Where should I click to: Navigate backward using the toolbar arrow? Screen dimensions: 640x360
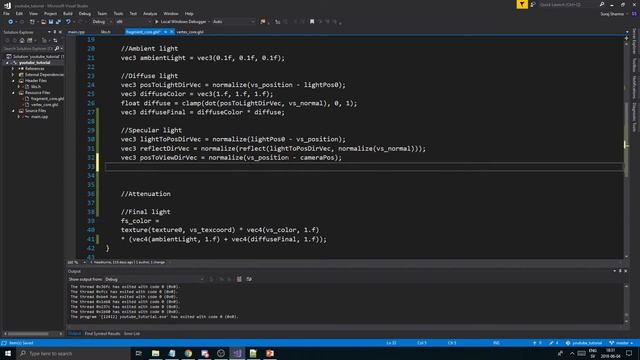click(x=11, y=22)
